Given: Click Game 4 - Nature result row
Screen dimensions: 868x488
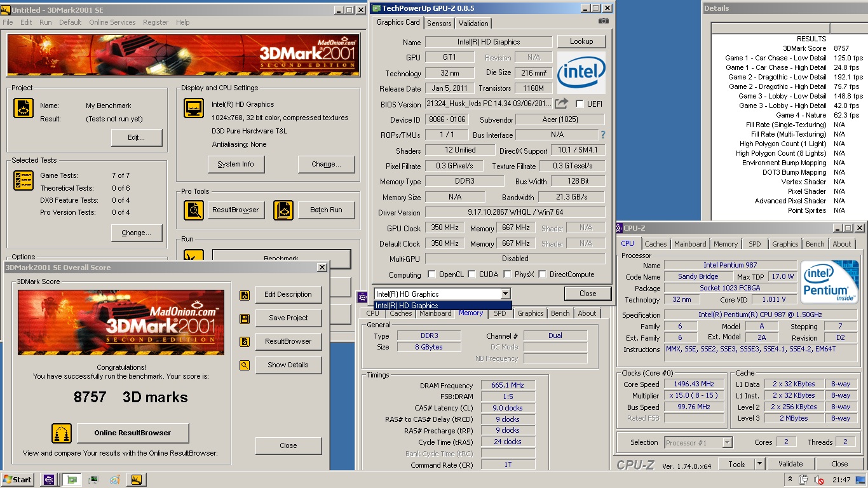Looking at the screenshot, I should [x=788, y=115].
